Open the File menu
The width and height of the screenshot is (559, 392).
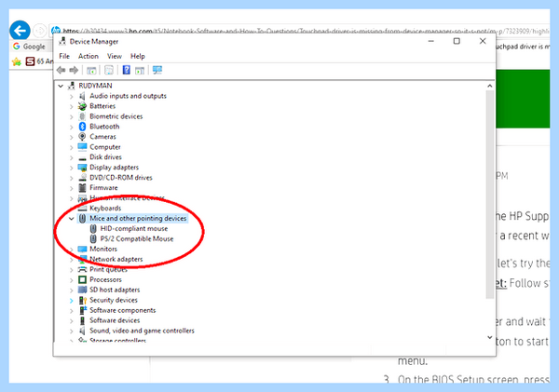point(64,56)
